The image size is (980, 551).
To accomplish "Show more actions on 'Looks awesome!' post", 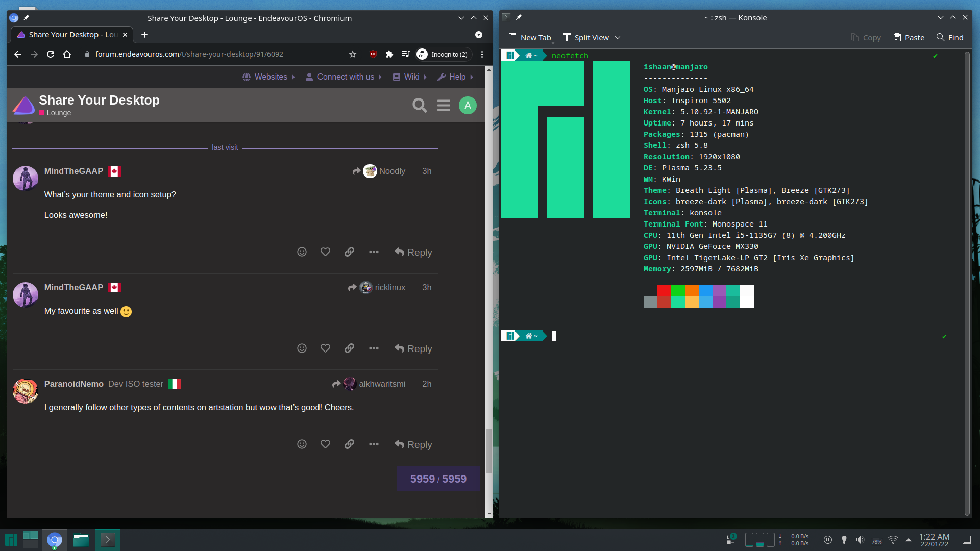I will pos(374,252).
